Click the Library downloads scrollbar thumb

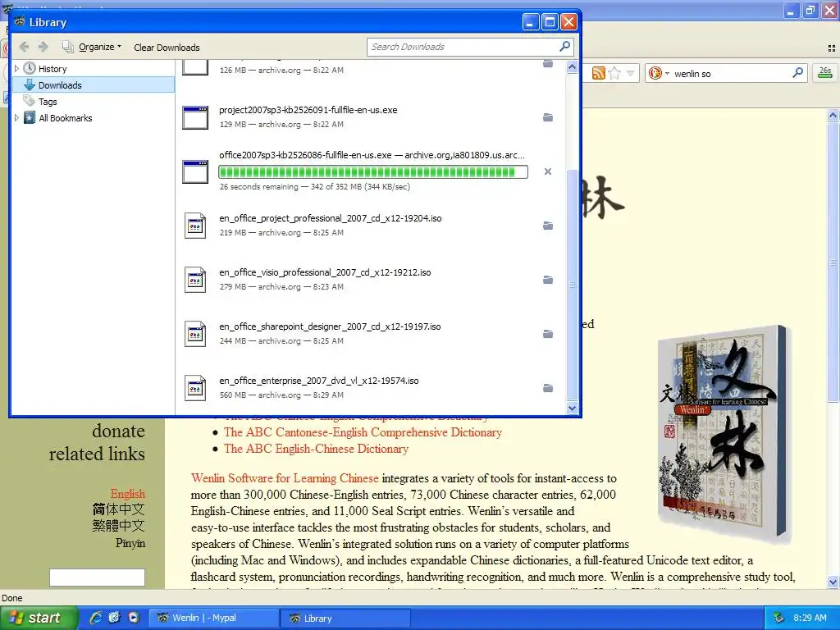(572, 285)
